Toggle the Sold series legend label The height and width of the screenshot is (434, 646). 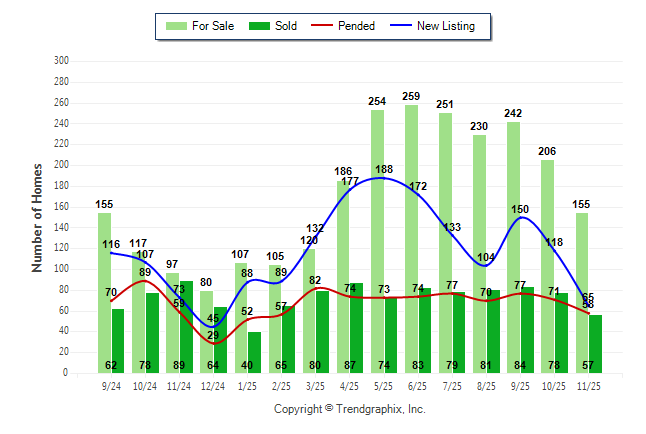287,26
